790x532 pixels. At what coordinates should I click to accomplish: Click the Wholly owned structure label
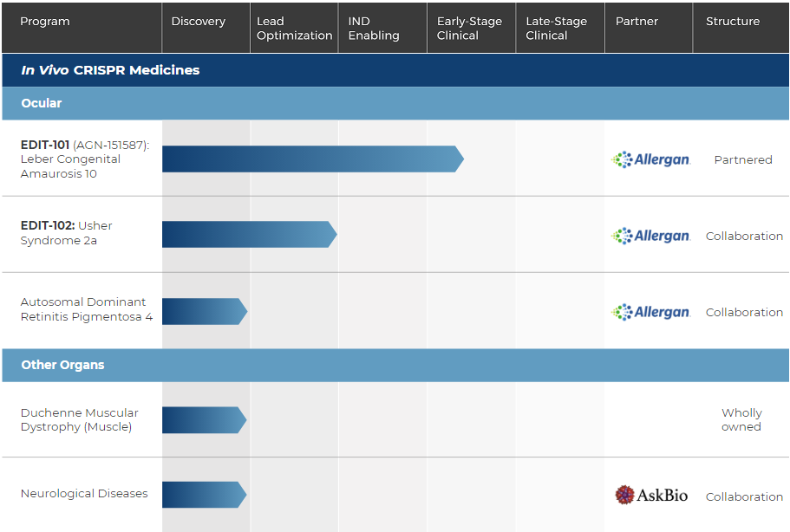[x=741, y=419]
